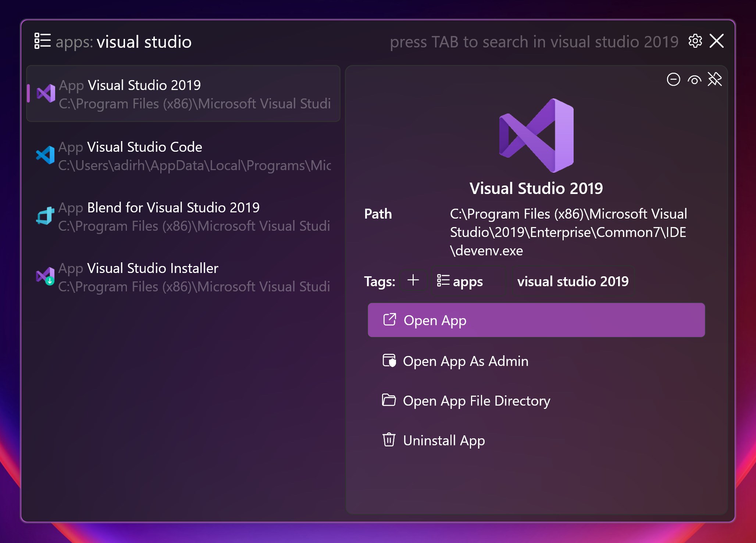Select Visual Studio Installer result
The width and height of the screenshot is (756, 543).
point(183,277)
